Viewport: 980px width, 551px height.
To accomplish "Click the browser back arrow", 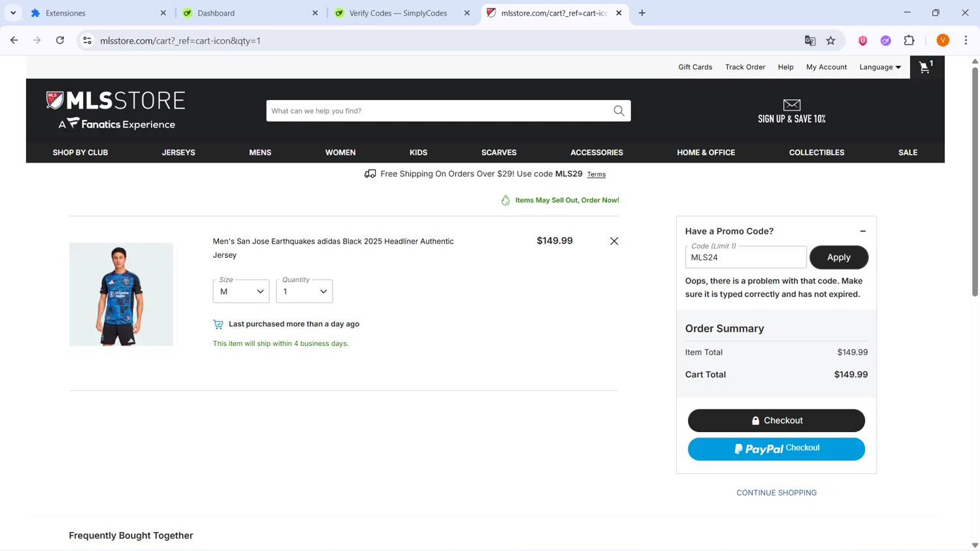I will tap(14, 40).
